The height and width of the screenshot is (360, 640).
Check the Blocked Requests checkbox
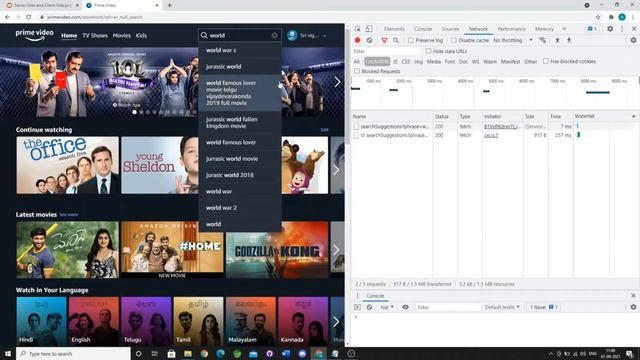(357, 71)
